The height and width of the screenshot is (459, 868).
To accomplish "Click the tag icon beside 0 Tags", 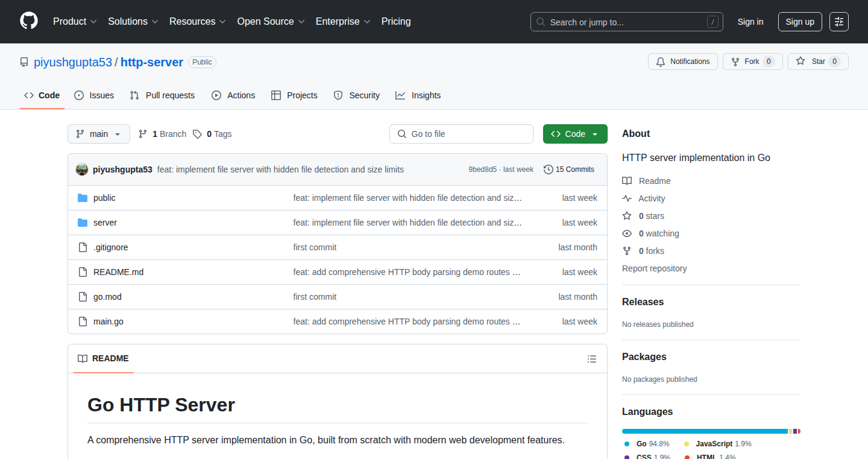I will click(197, 134).
